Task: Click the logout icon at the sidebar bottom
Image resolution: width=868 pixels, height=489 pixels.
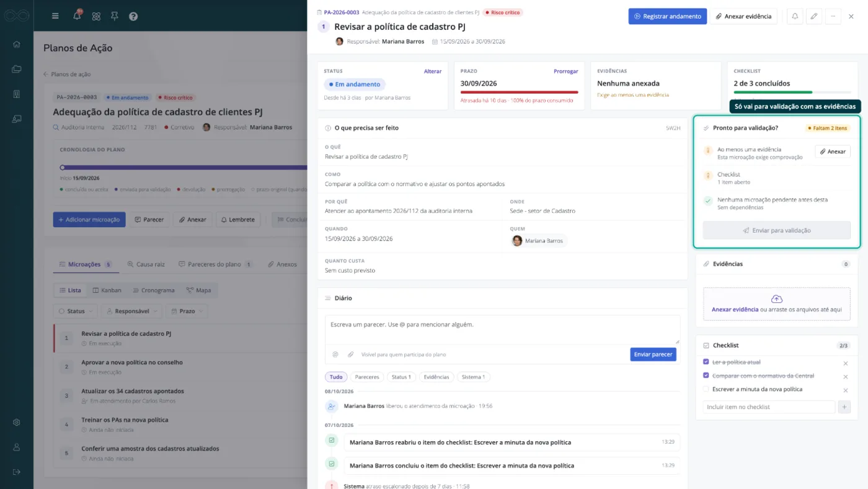Action: [17, 472]
